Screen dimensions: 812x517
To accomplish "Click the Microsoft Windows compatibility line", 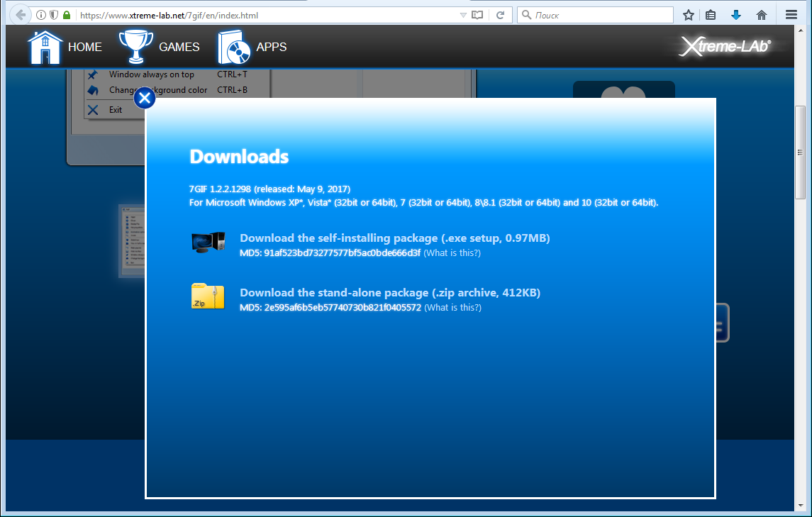I will [x=423, y=203].
